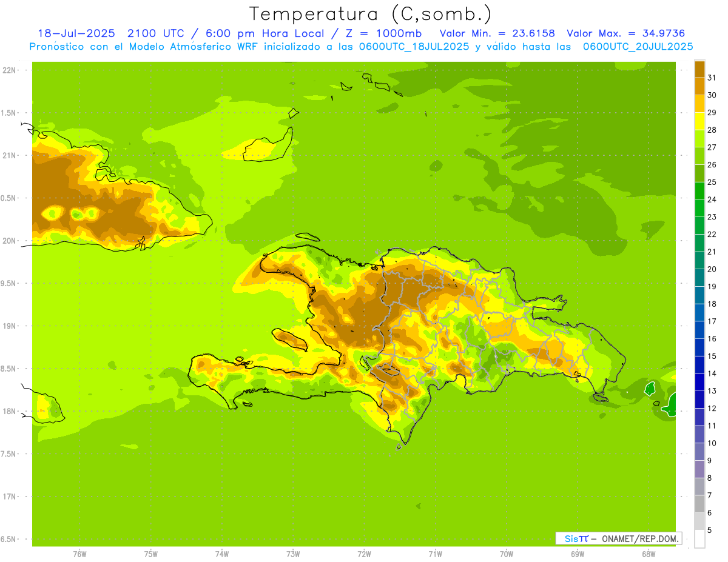
Task: Click color scale label '5'
Action: tap(709, 530)
